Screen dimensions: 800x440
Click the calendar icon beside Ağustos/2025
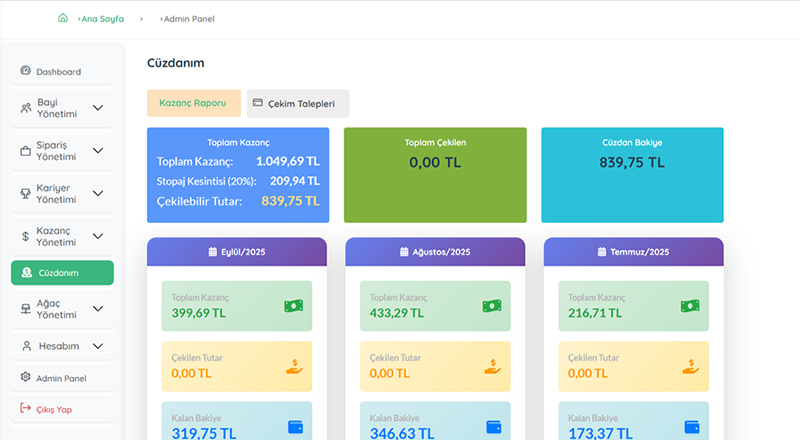[x=404, y=252]
